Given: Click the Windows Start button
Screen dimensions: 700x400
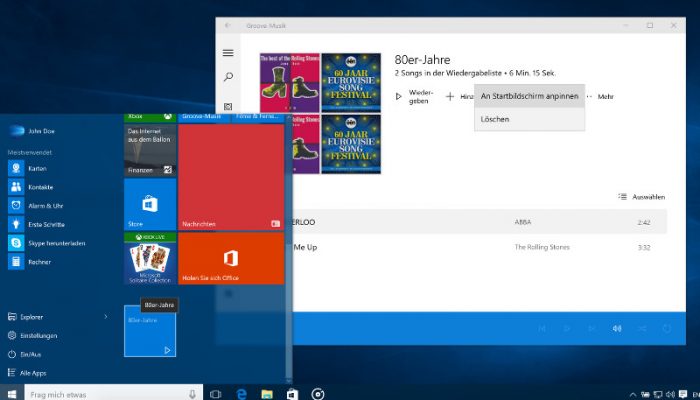Looking at the screenshot, I should 12,394.
